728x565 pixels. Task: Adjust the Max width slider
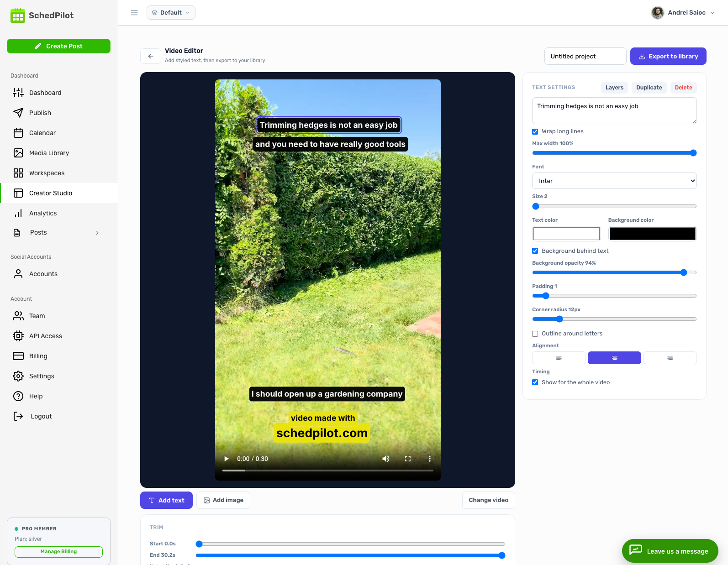pos(614,153)
